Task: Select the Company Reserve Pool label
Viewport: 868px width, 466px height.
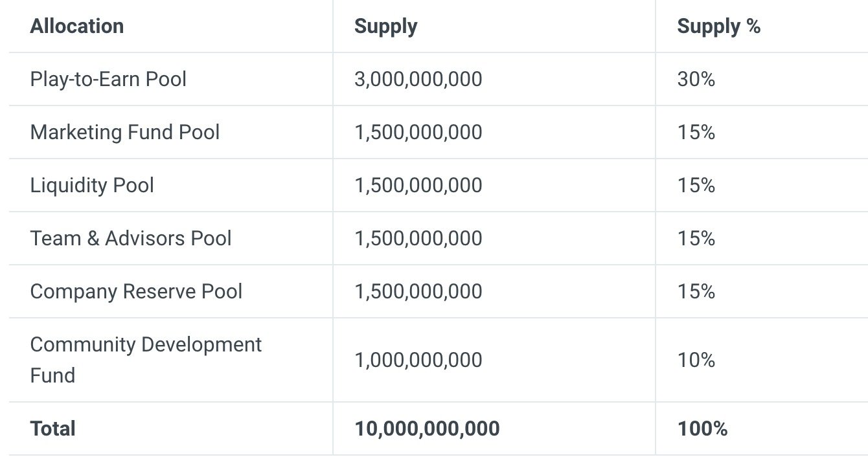Action: [x=136, y=292]
